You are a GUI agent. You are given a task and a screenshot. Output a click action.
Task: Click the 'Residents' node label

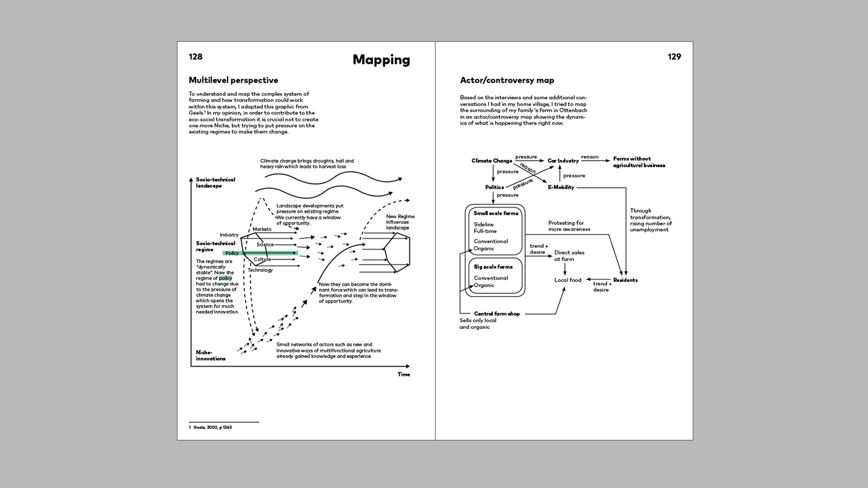tap(625, 280)
